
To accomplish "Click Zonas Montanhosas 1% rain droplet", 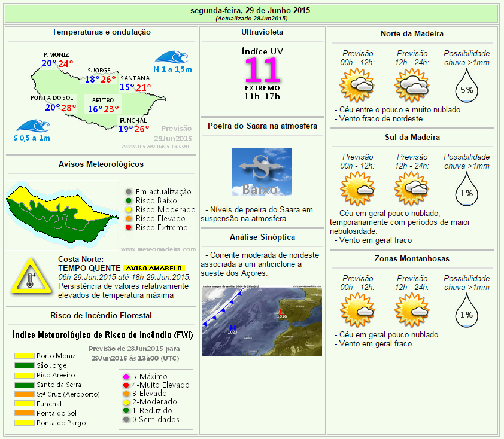I will pos(466,310).
